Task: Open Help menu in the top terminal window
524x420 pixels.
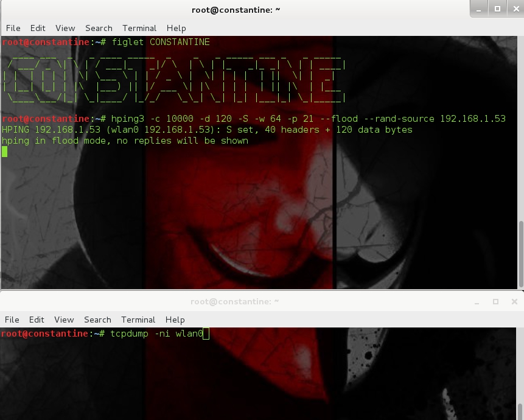Action: pyautogui.click(x=176, y=28)
